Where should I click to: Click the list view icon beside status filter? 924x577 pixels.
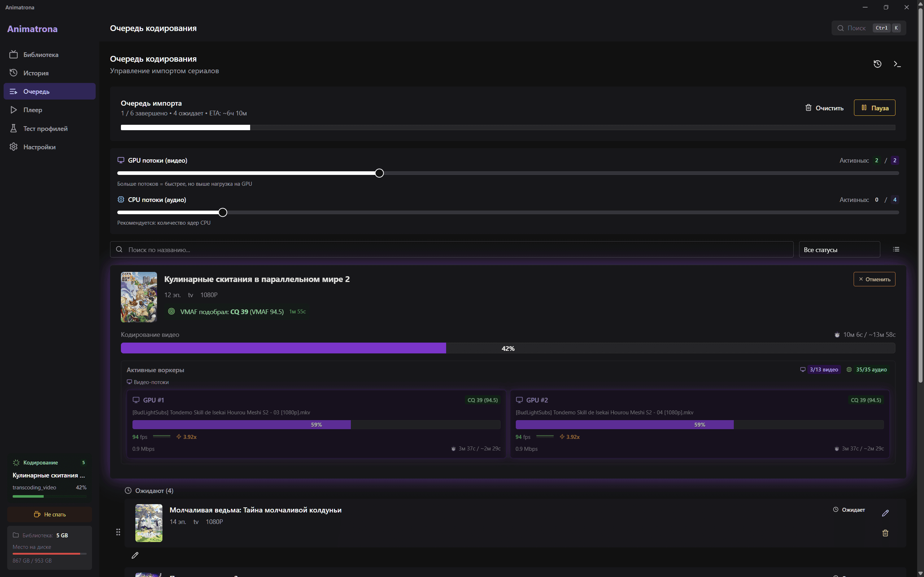(x=896, y=249)
